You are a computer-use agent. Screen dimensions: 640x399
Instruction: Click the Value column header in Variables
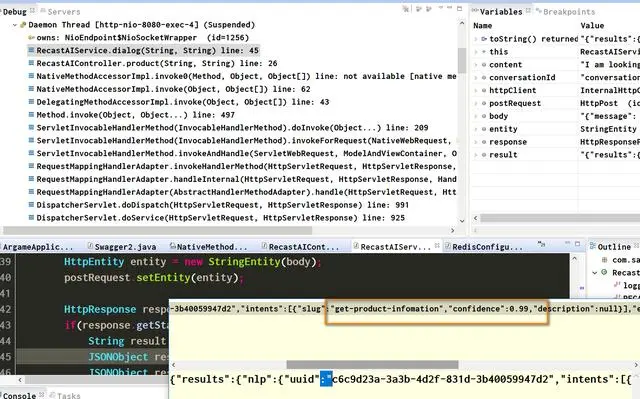click(592, 26)
